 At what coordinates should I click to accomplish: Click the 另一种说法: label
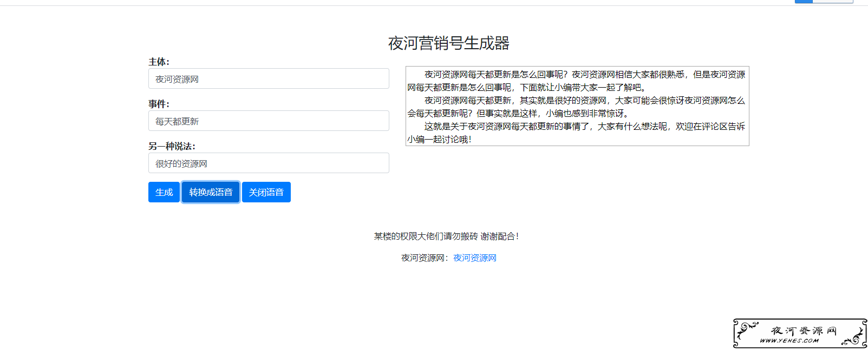172,146
